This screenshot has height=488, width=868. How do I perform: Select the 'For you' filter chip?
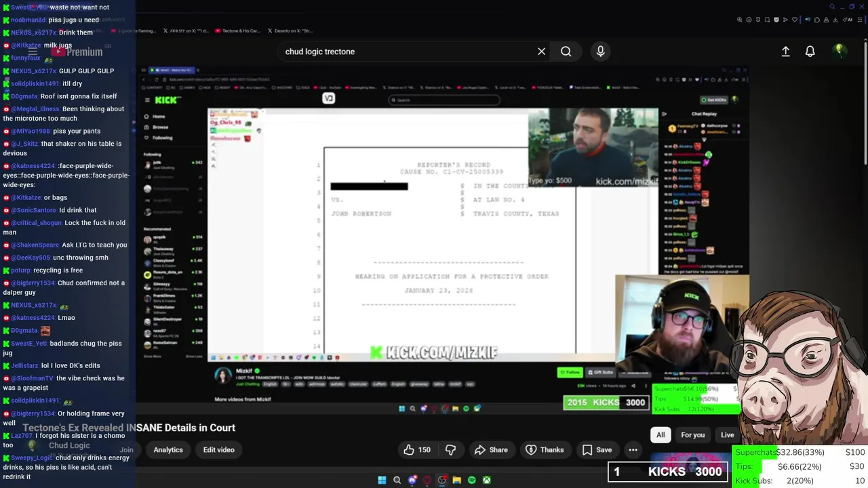click(x=692, y=434)
